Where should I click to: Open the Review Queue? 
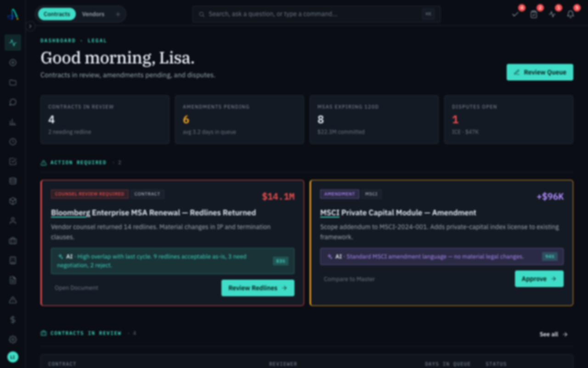click(x=540, y=72)
